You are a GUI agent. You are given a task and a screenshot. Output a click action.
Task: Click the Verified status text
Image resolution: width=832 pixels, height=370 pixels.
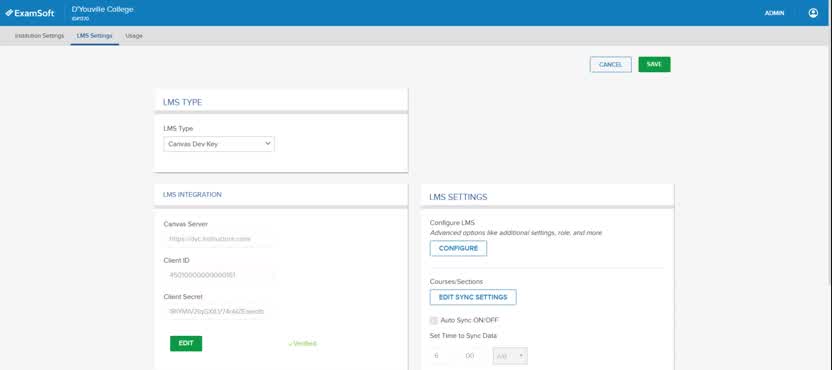[x=302, y=343]
